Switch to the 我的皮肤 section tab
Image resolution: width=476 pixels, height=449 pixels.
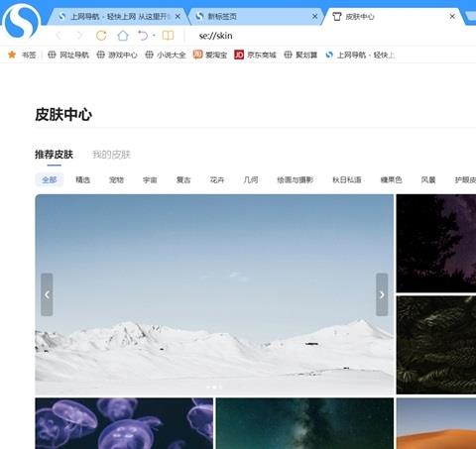click(112, 155)
